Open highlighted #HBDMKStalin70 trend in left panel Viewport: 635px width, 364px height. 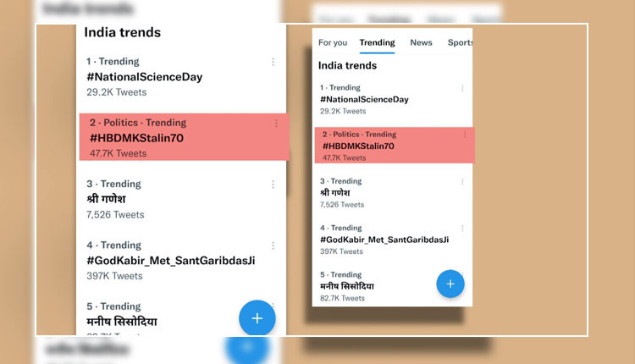(x=185, y=137)
